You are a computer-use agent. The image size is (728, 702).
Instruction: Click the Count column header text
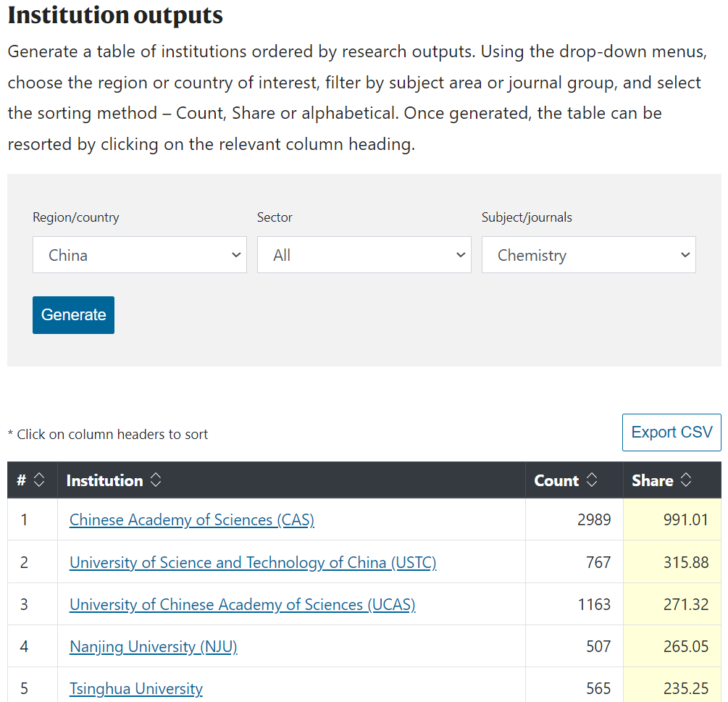click(556, 480)
